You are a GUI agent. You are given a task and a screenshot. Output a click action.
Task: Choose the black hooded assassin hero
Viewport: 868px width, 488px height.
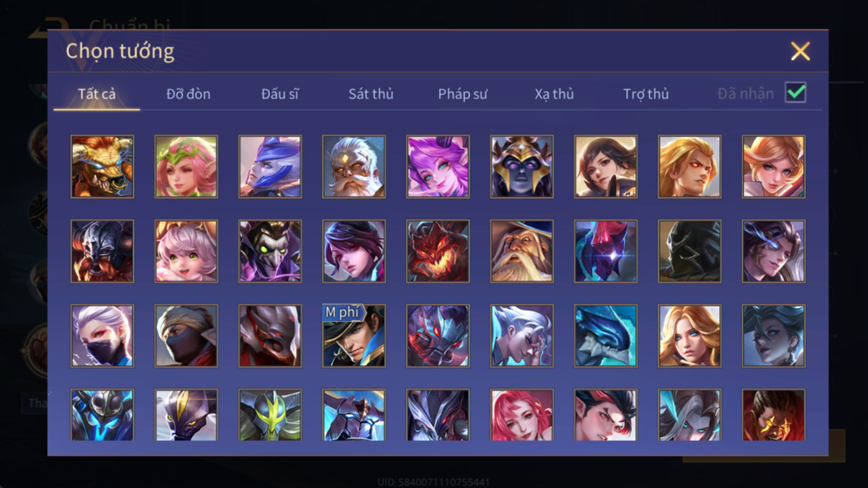pyautogui.click(x=690, y=251)
